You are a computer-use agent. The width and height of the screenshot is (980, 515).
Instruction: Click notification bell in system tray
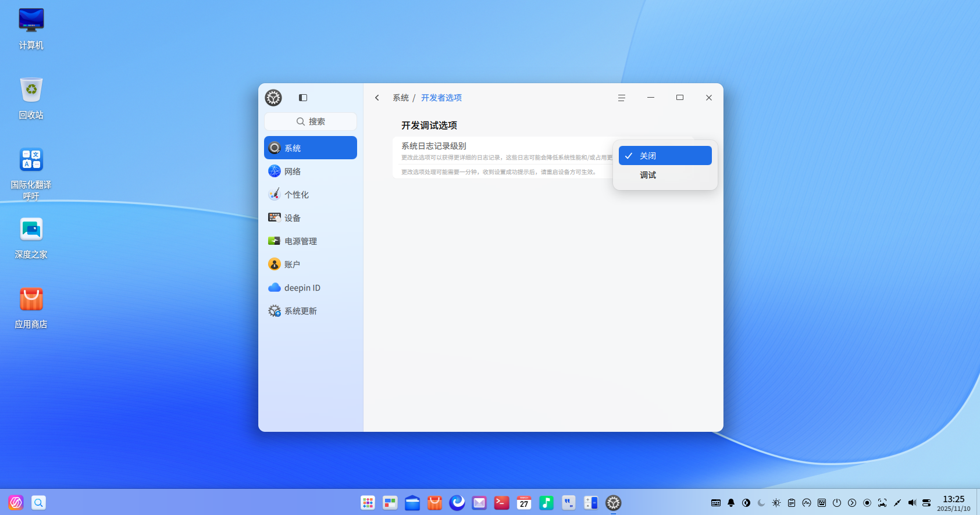coord(731,503)
